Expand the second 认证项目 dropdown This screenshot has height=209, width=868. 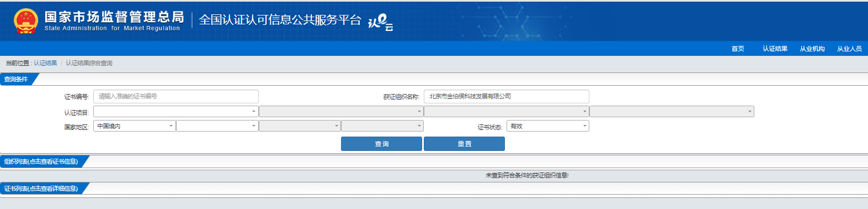coord(341,112)
